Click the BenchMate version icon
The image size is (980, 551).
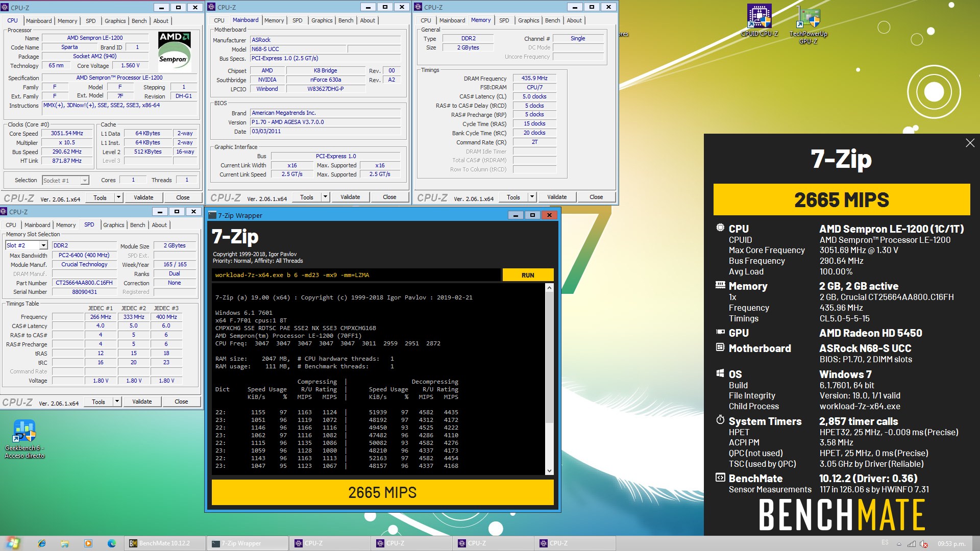[720, 478]
